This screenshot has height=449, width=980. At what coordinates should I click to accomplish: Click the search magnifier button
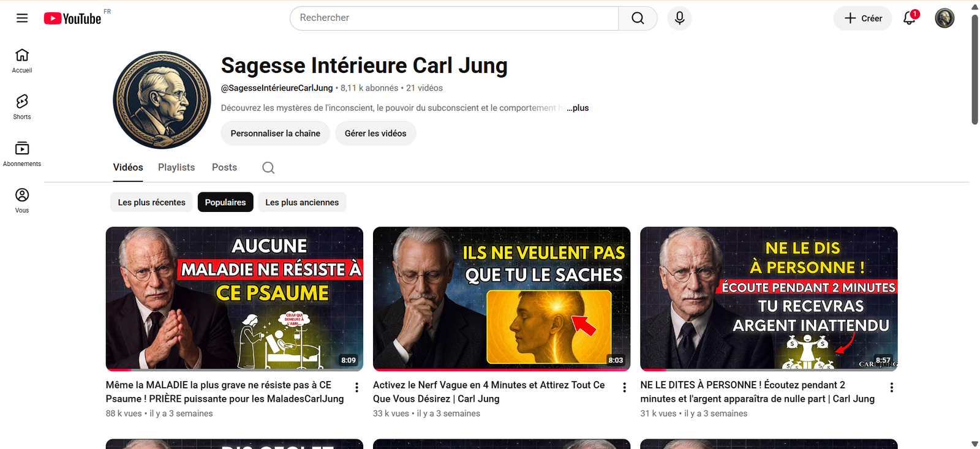click(x=638, y=18)
